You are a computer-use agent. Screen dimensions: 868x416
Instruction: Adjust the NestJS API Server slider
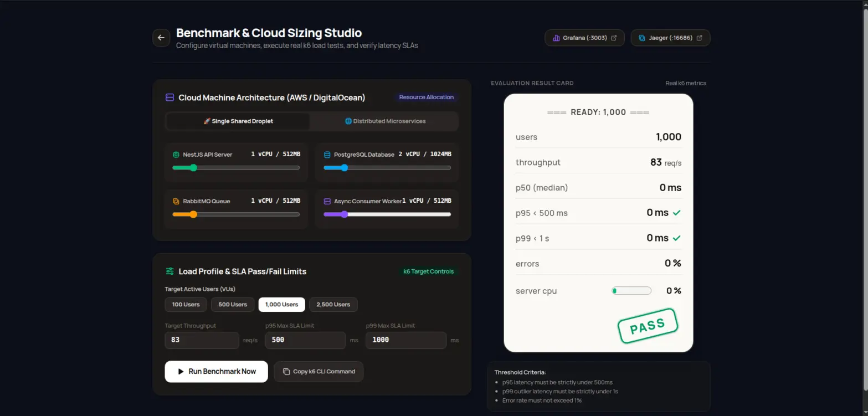point(236,168)
